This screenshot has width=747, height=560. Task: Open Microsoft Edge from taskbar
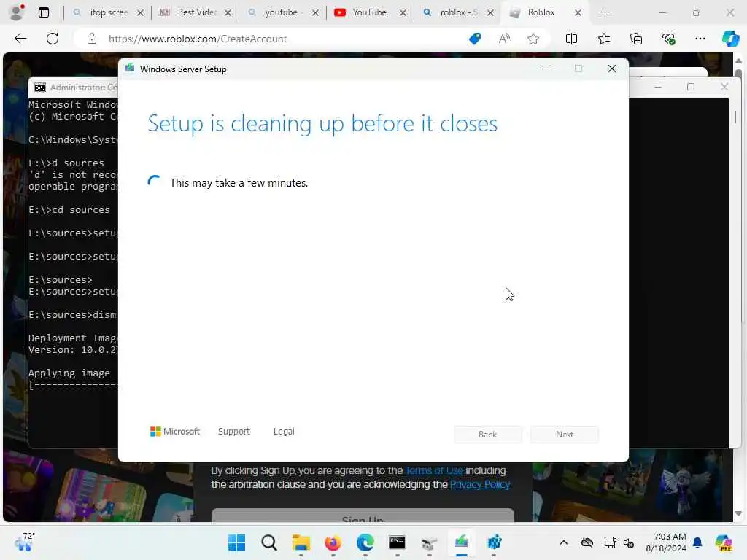pos(365,542)
